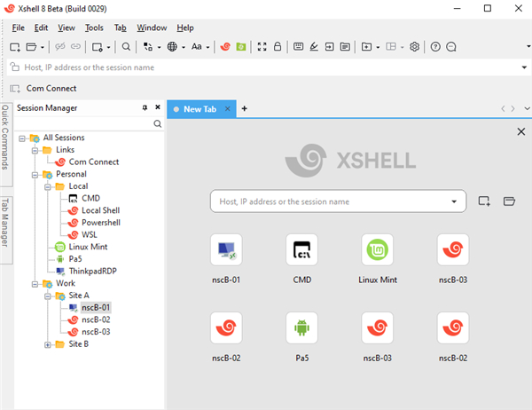Pin the Session Manager panel
Viewport: 532px width, 410px height.
pos(145,108)
